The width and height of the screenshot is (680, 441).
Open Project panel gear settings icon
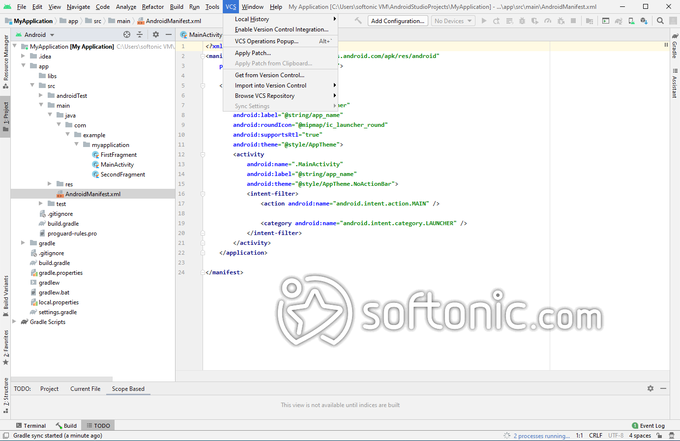[156, 35]
